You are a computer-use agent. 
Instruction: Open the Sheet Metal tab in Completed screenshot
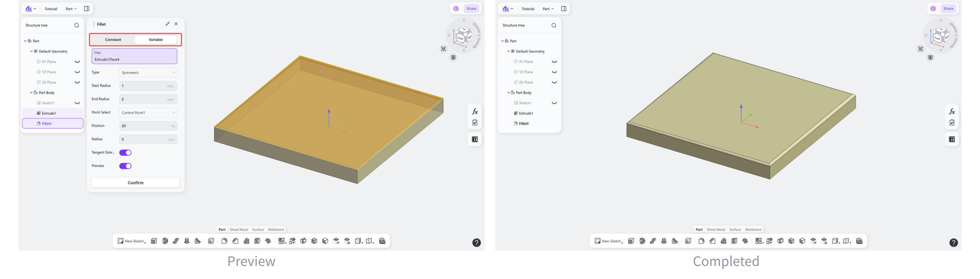point(716,230)
